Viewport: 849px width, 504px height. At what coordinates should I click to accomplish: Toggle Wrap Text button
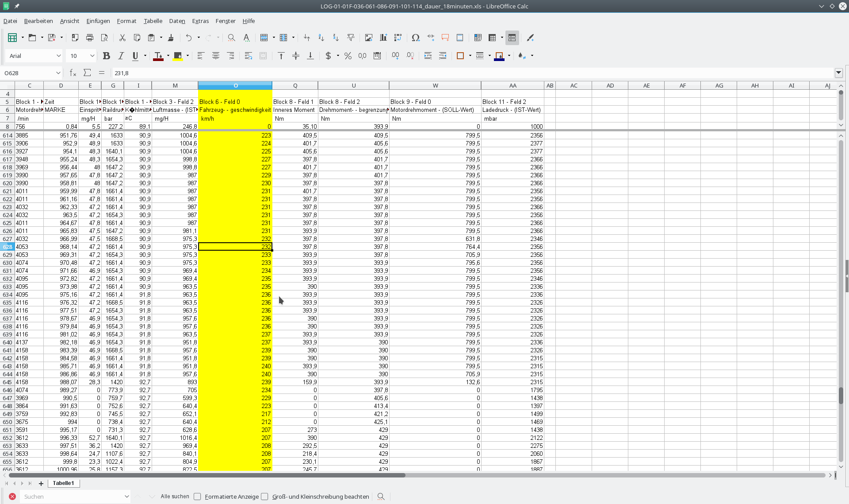pos(249,56)
